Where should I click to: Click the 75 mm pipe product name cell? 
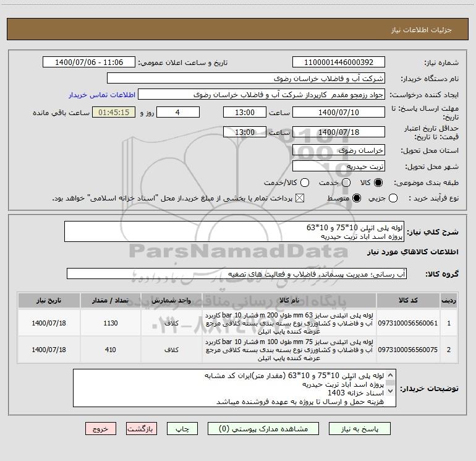(289, 350)
